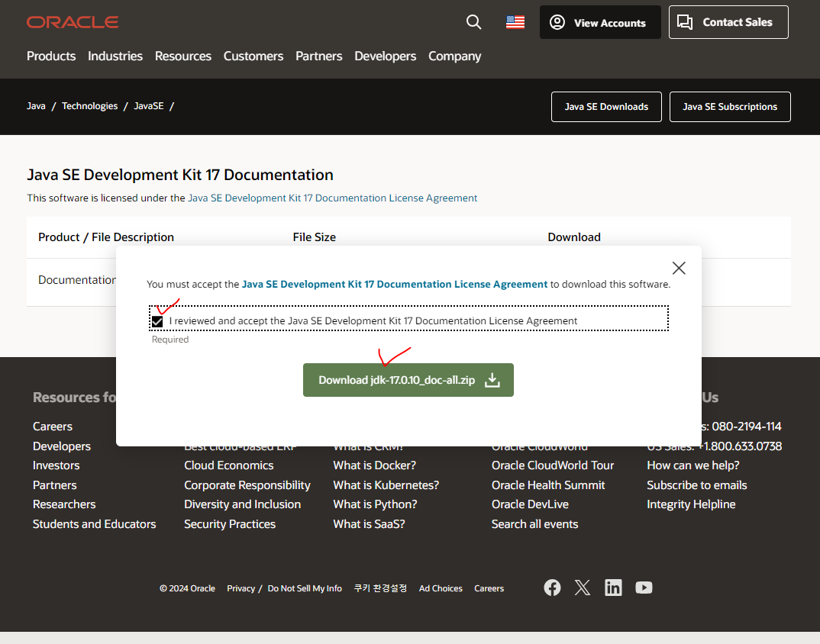Viewport: 820px width, 644px height.
Task: Open the Privacy footer link
Action: 241,588
